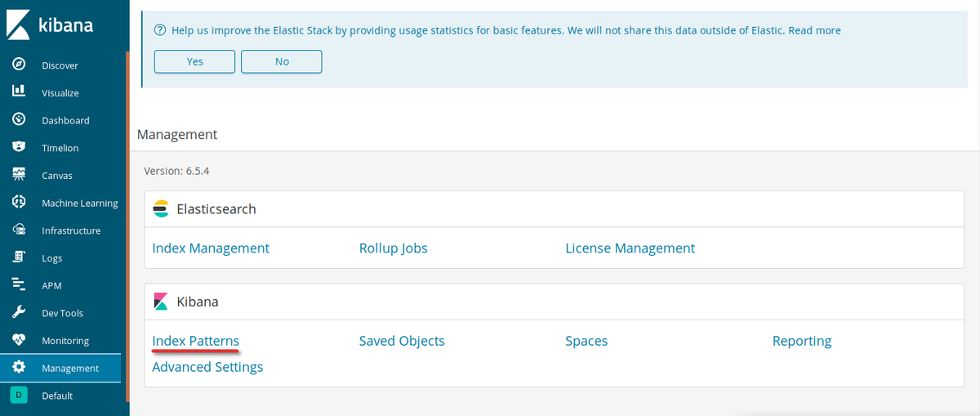Select the Timelion mask icon

(19, 148)
